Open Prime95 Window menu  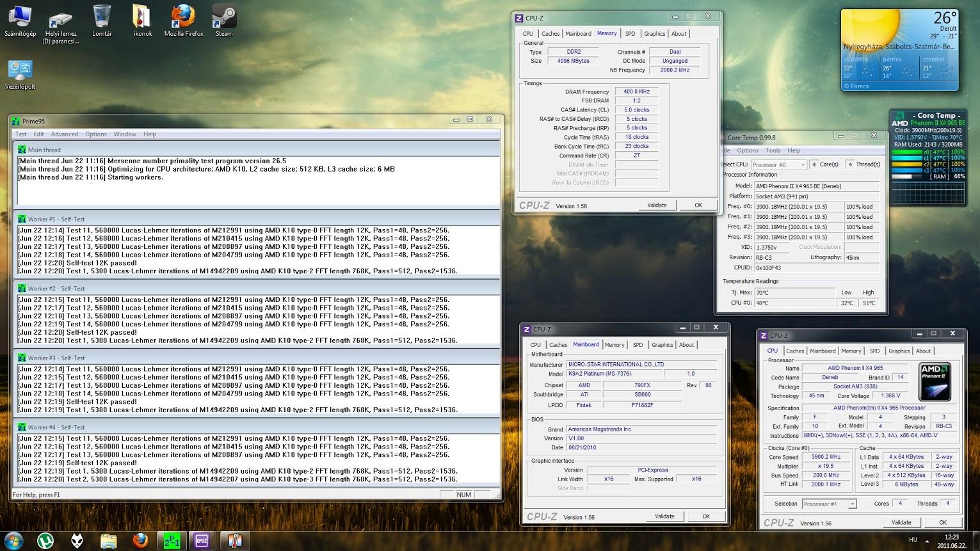click(125, 134)
